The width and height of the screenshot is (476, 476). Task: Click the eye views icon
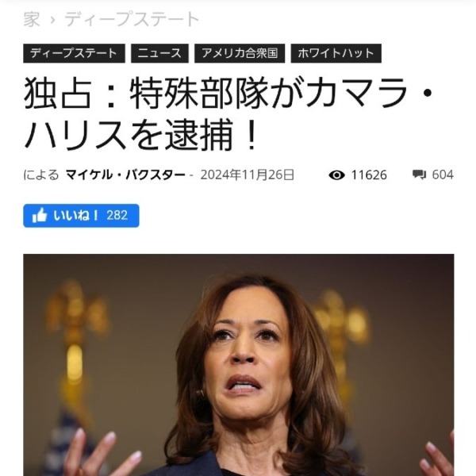tap(336, 175)
